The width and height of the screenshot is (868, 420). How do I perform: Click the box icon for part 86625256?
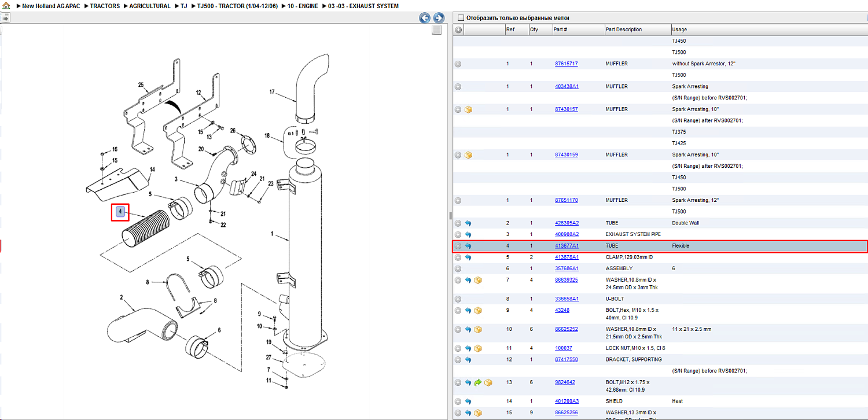(478, 413)
